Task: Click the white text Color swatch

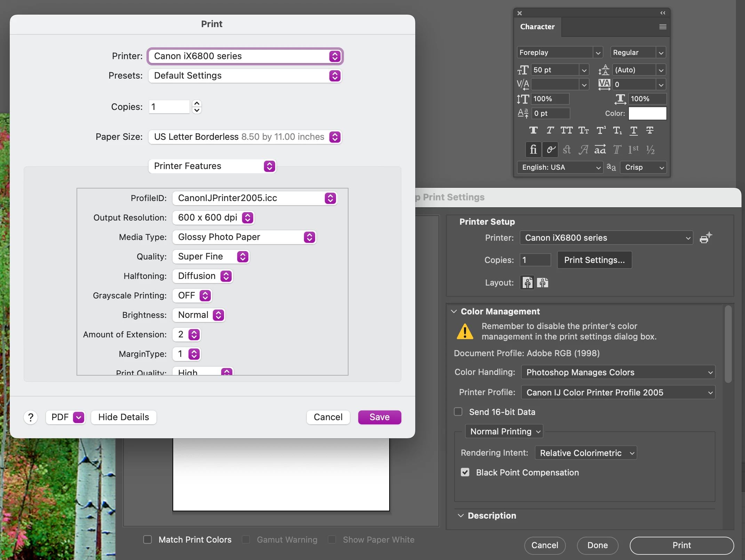Action: click(647, 113)
